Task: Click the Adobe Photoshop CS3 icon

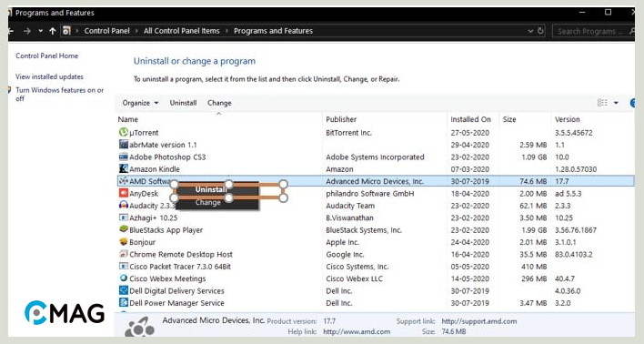Action: (123, 157)
